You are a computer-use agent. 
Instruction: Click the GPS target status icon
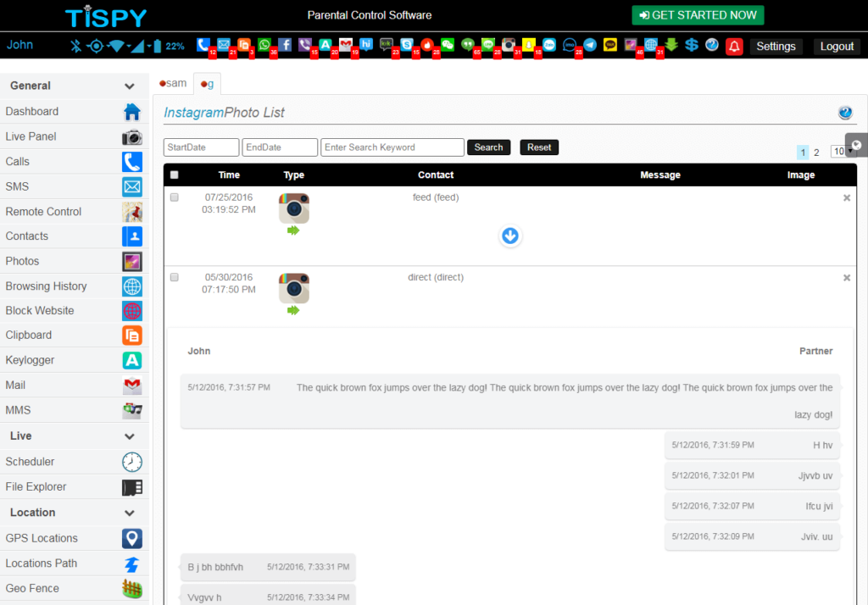[96, 46]
